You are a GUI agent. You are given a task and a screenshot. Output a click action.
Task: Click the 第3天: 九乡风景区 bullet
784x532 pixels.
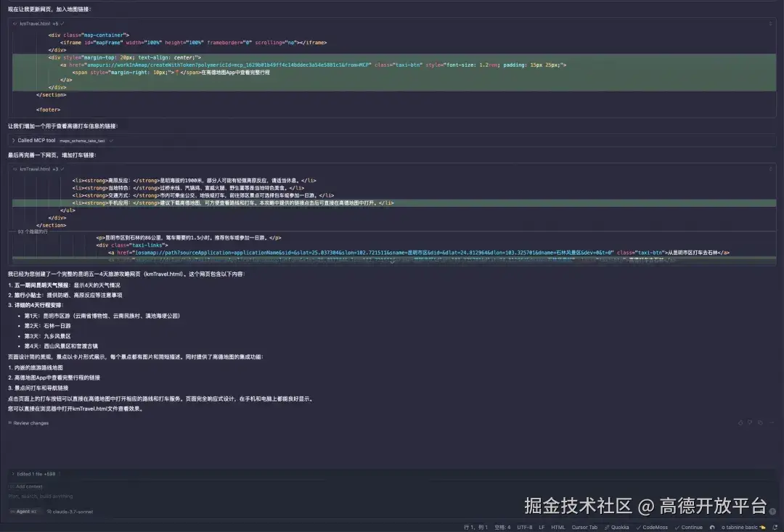47,336
